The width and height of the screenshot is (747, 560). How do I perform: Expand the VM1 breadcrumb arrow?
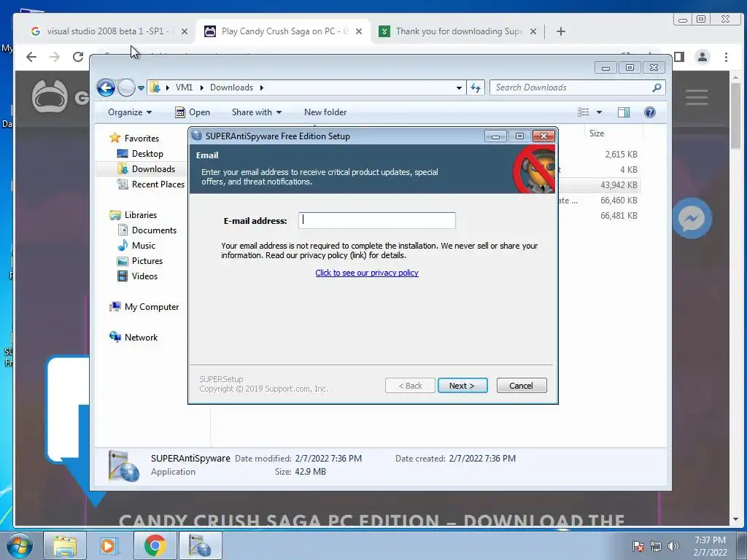(x=202, y=87)
